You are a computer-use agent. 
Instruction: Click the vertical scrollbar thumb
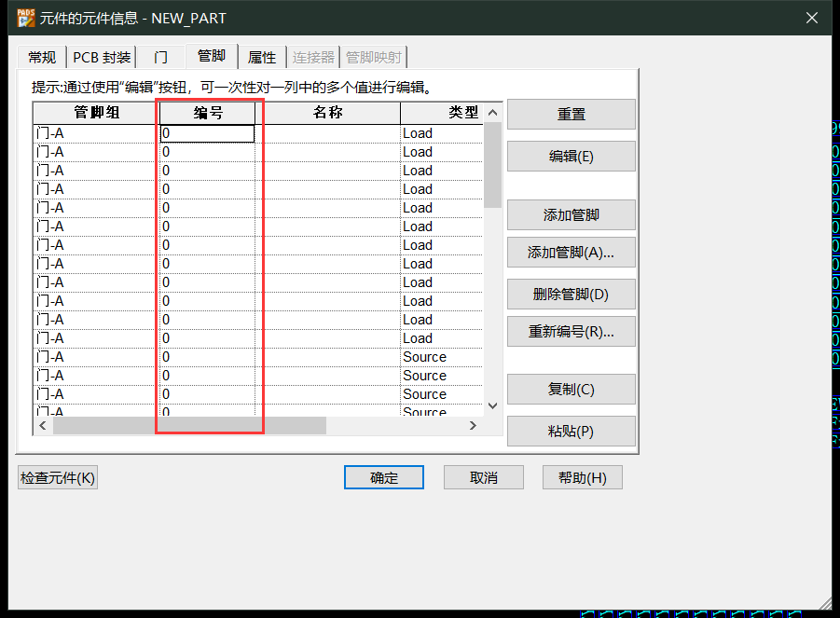click(493, 165)
